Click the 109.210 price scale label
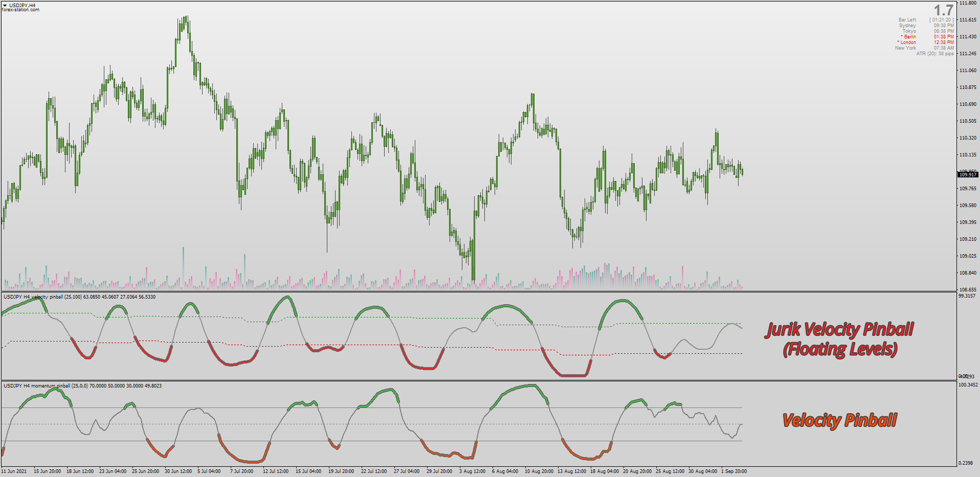Image resolution: width=980 pixels, height=477 pixels. (968, 239)
